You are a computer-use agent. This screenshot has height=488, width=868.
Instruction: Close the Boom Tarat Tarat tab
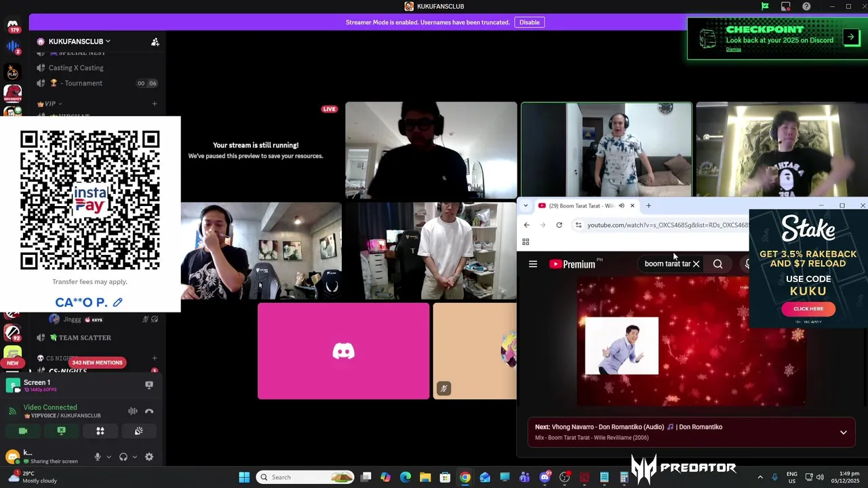click(632, 205)
